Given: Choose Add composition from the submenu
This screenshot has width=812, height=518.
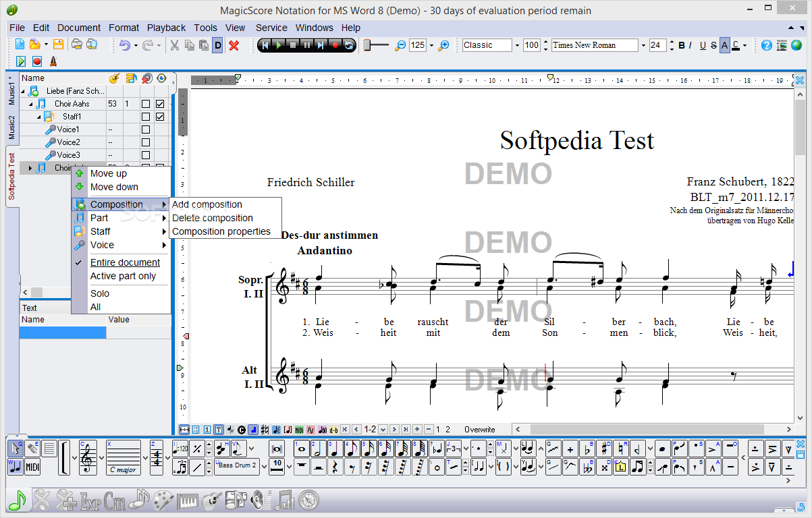Looking at the screenshot, I should coord(207,204).
